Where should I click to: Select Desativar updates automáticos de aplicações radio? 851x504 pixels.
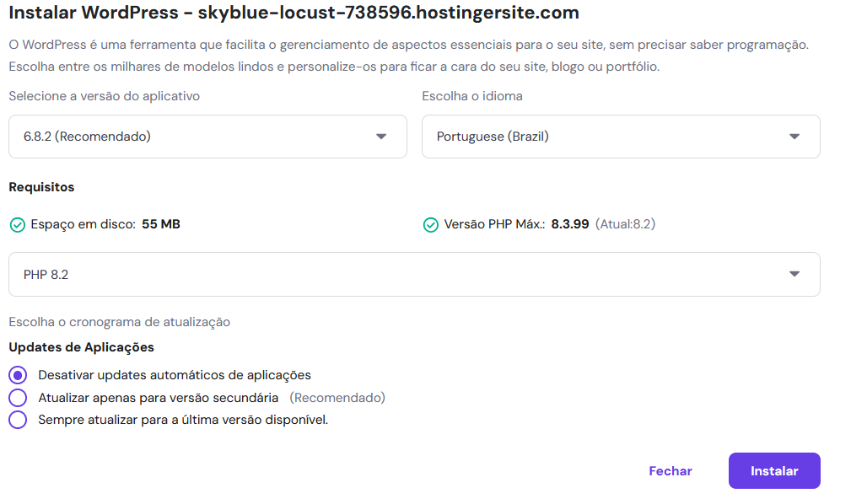click(18, 375)
